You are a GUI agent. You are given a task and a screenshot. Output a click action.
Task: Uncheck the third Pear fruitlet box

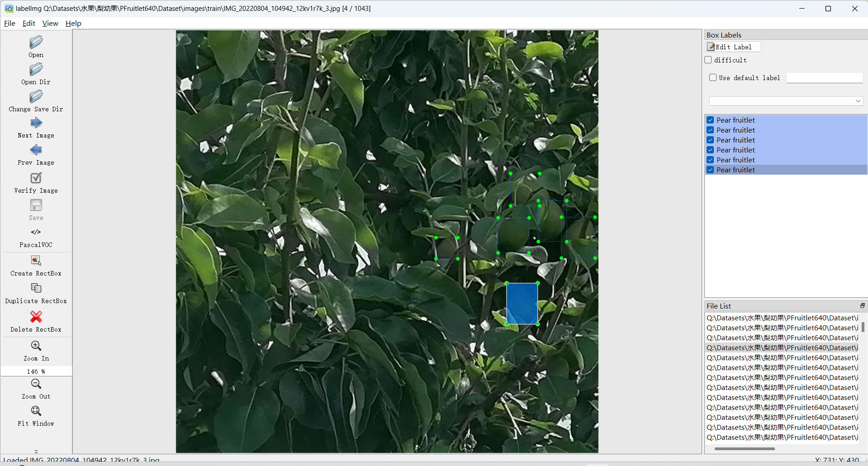pyautogui.click(x=711, y=140)
